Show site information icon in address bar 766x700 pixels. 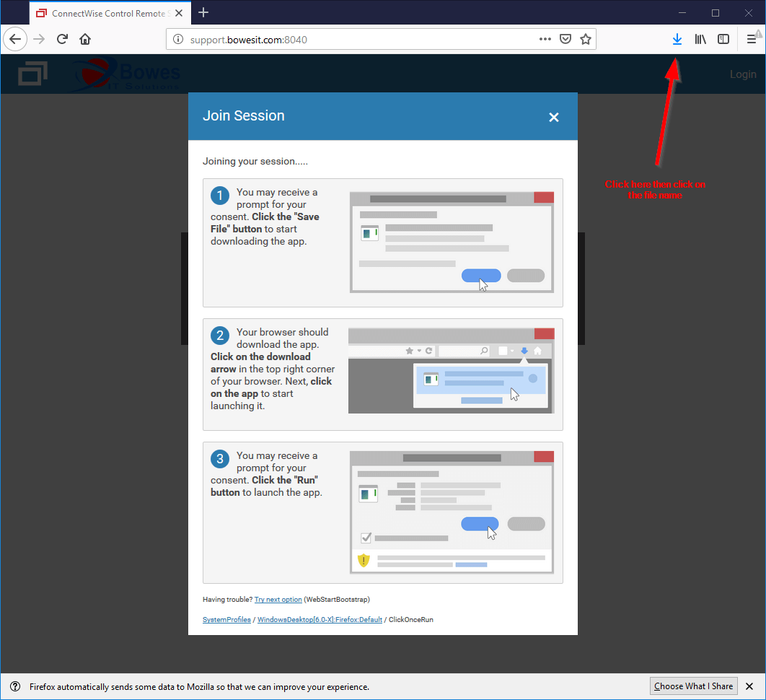[x=178, y=39]
